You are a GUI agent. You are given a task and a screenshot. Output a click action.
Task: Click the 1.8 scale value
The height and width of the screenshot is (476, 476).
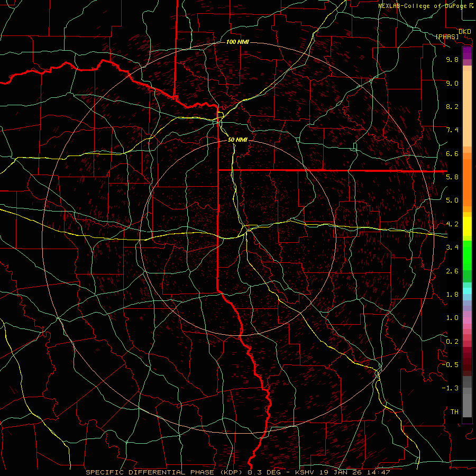[452, 295]
